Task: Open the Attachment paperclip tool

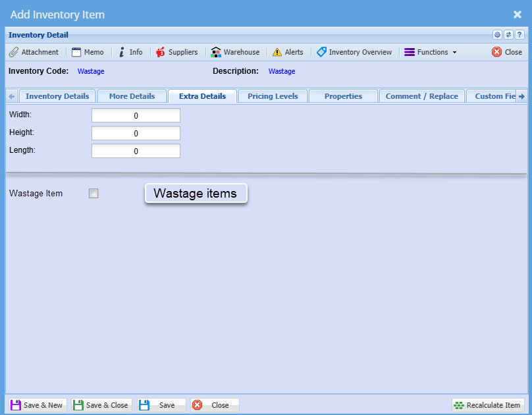Action: click(x=34, y=52)
